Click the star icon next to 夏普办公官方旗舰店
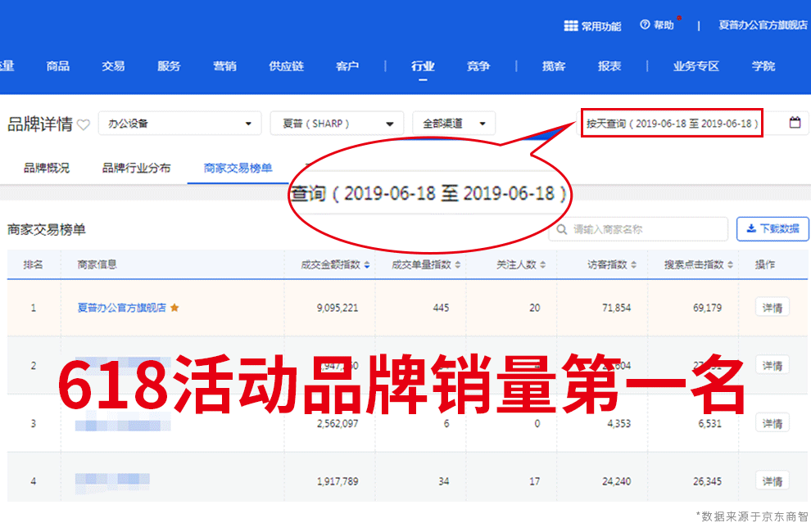Viewport: 811px width, 532px height. (174, 309)
